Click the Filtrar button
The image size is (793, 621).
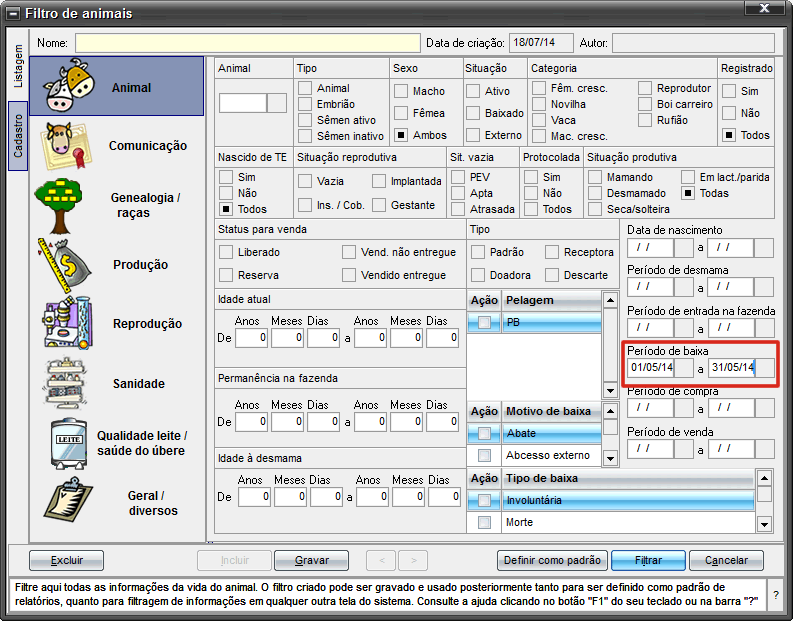648,560
